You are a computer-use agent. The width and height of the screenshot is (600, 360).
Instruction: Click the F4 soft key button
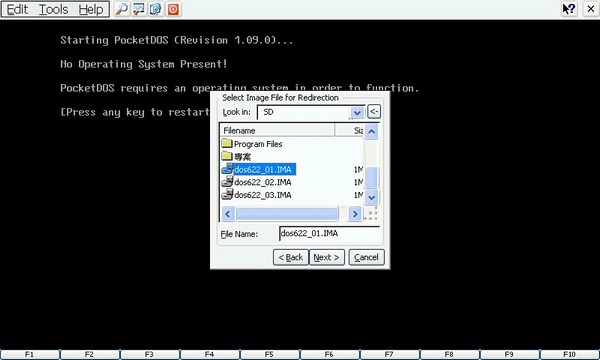[x=209, y=355]
